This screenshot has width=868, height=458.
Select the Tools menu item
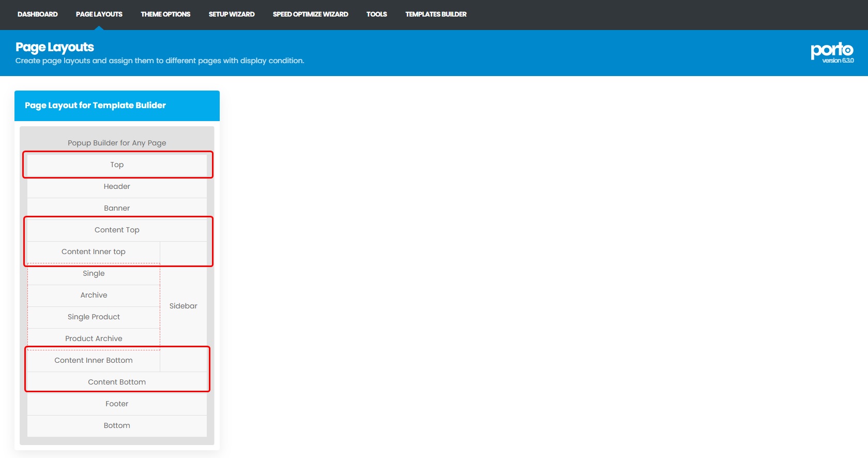pyautogui.click(x=376, y=14)
